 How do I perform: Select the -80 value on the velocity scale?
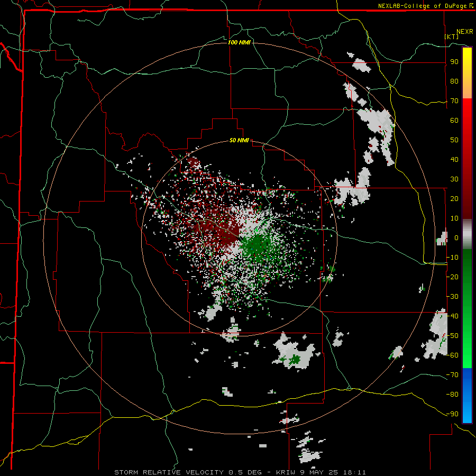pyautogui.click(x=452, y=395)
